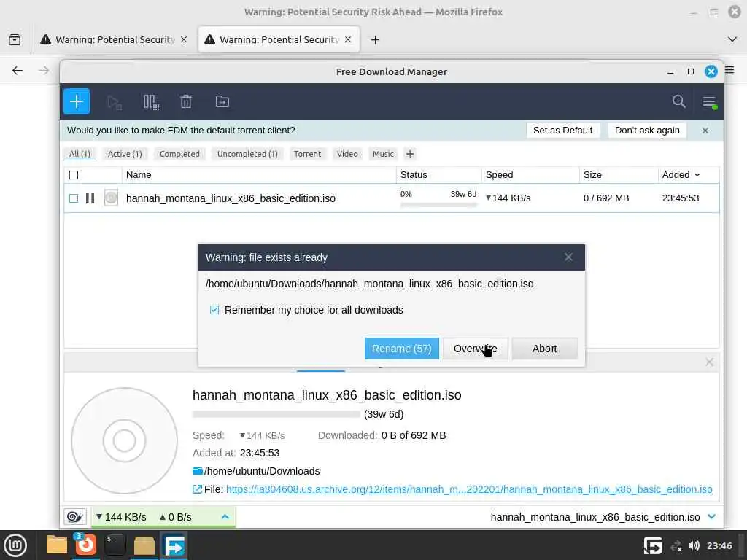Select the Torrent filter tab
Viewport: 747px width, 560px height.
(307, 154)
